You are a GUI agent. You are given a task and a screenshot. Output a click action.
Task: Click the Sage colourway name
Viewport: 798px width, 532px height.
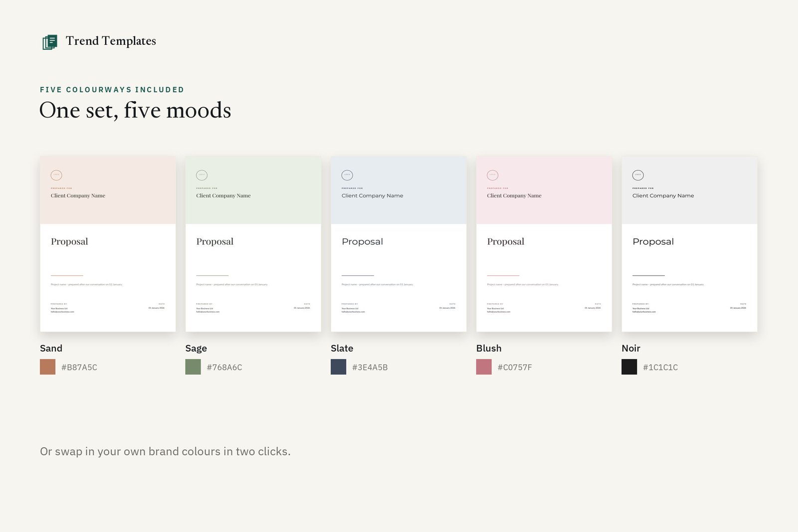[x=196, y=349]
